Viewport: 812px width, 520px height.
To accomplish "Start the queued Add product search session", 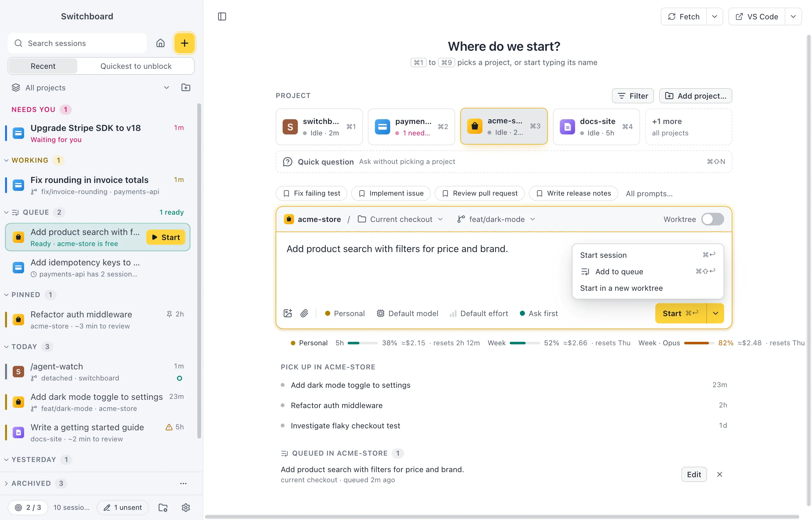I will pos(166,237).
